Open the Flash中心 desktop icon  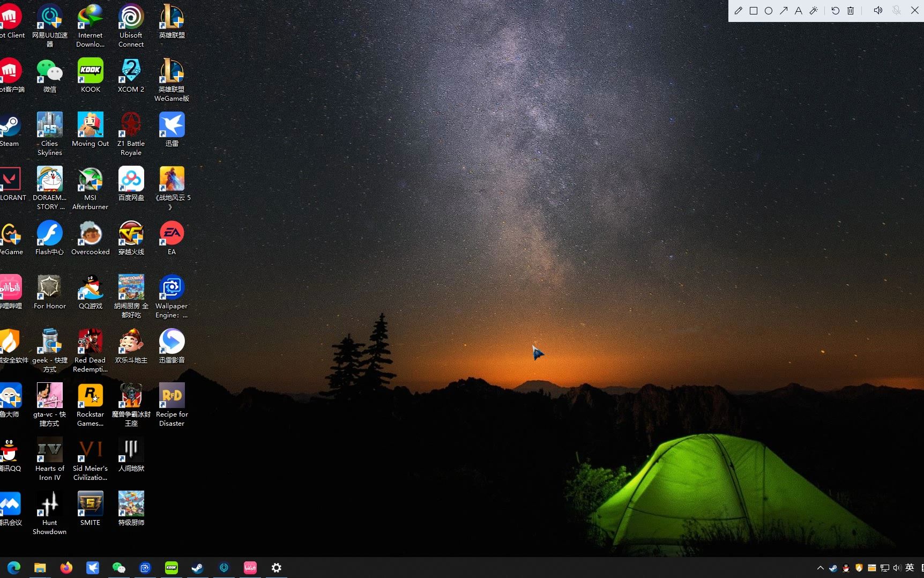tap(50, 238)
